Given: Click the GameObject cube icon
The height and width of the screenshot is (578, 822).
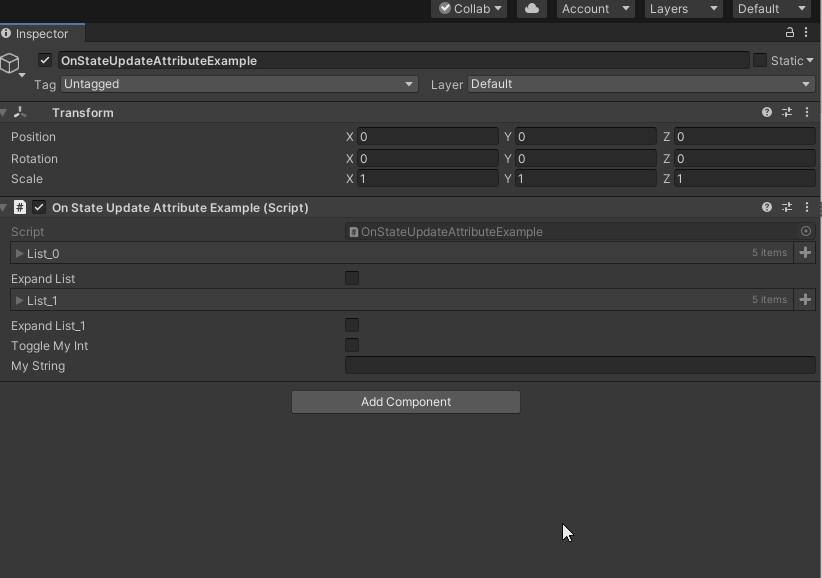Looking at the screenshot, I should (x=11, y=64).
